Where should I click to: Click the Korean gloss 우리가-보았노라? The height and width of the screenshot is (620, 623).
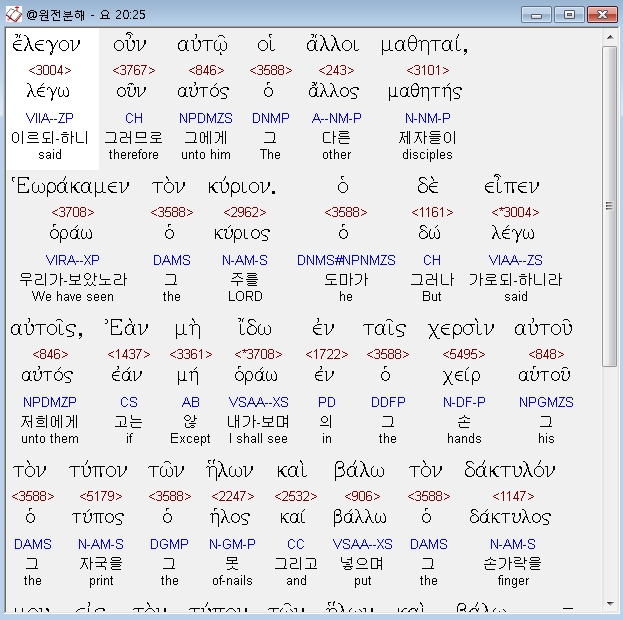(73, 279)
